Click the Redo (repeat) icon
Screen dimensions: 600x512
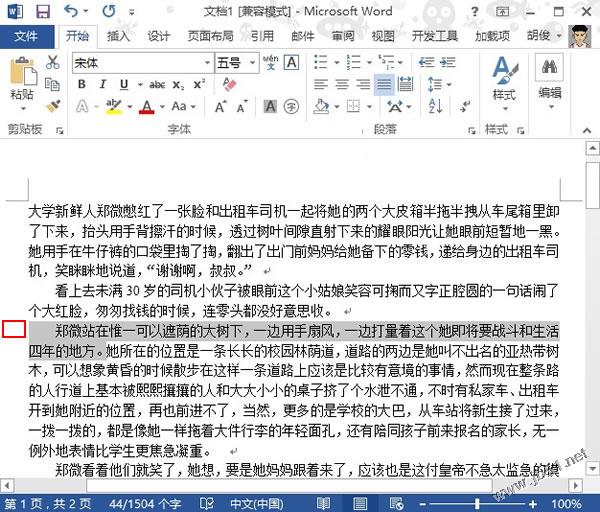pos(109,11)
